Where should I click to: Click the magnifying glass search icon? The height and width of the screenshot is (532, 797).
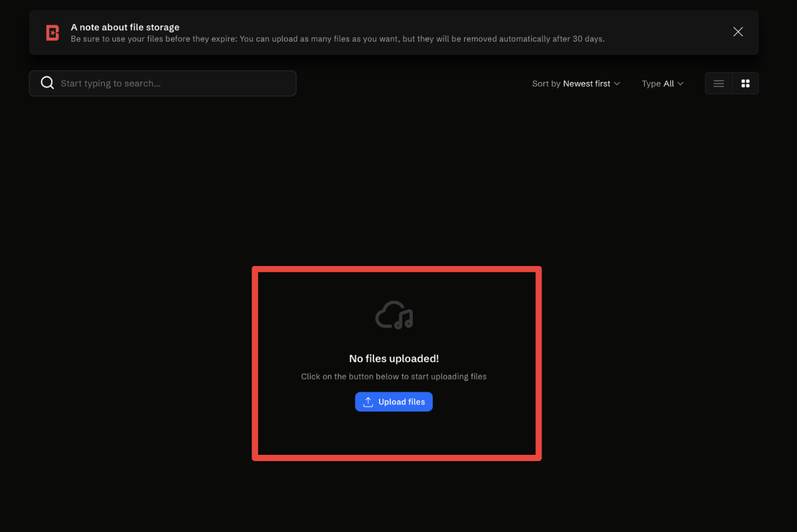click(47, 83)
